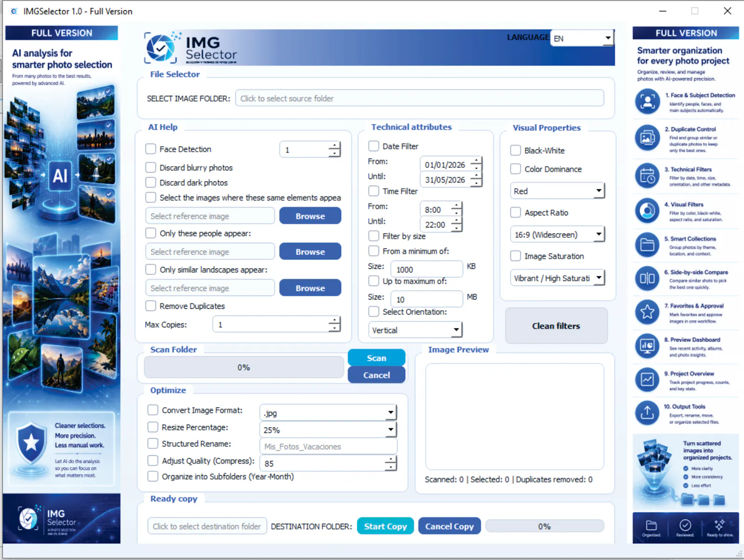The height and width of the screenshot is (560, 744).
Task: Click the Clean filters button
Action: click(x=556, y=326)
